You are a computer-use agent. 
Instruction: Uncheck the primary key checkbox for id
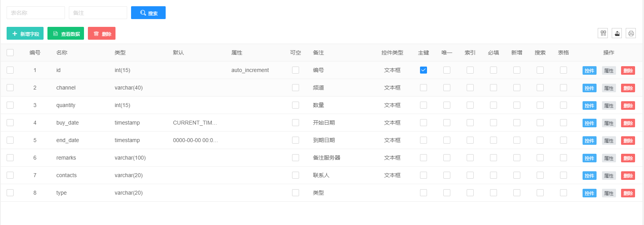[x=423, y=70]
